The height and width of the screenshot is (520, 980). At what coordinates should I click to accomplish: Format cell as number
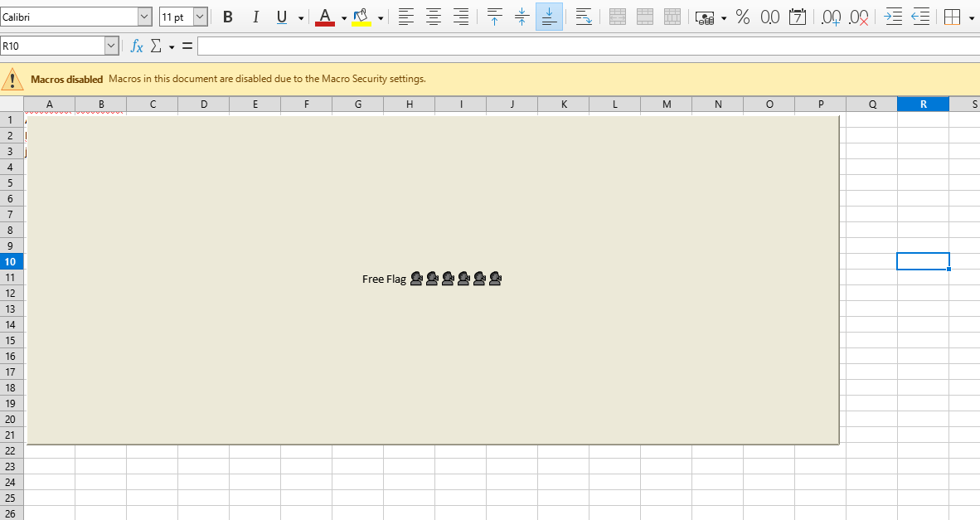tap(770, 17)
